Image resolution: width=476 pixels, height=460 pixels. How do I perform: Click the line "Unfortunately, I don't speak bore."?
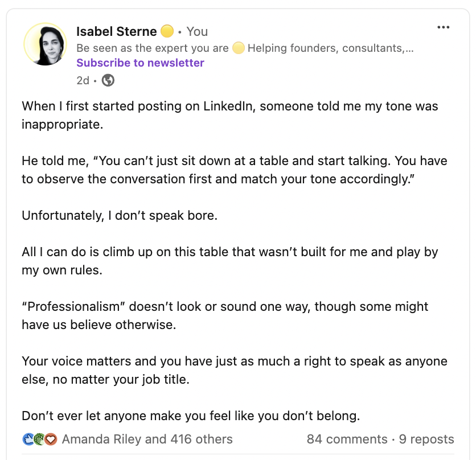tap(120, 216)
